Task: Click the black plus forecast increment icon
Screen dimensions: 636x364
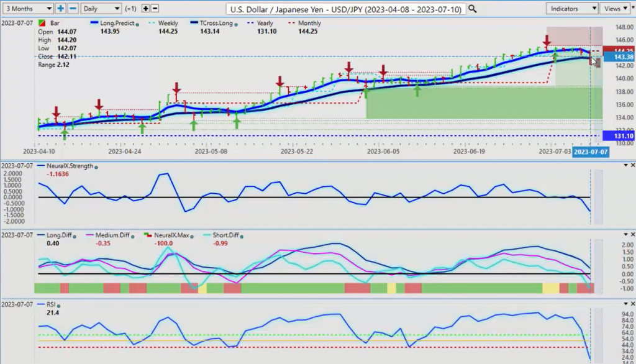Action: (x=145, y=9)
